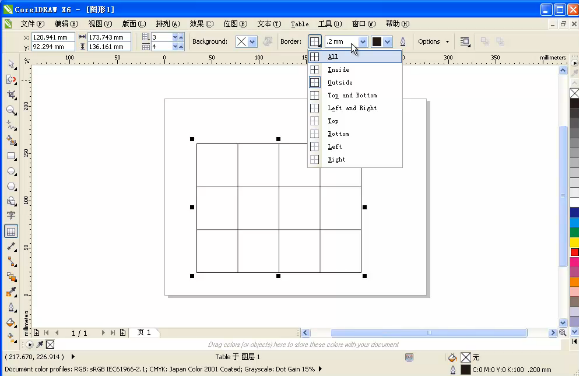Image resolution: width=579 pixels, height=376 pixels.
Task: Select the Ellipse tool
Action: pos(11,171)
